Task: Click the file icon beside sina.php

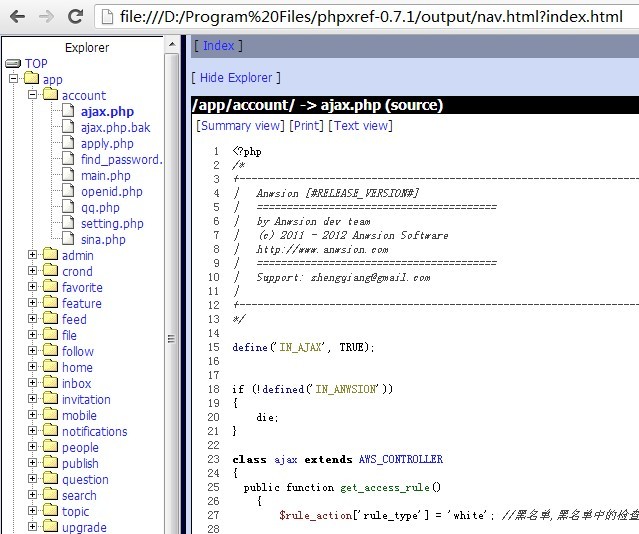Action: pos(69,240)
